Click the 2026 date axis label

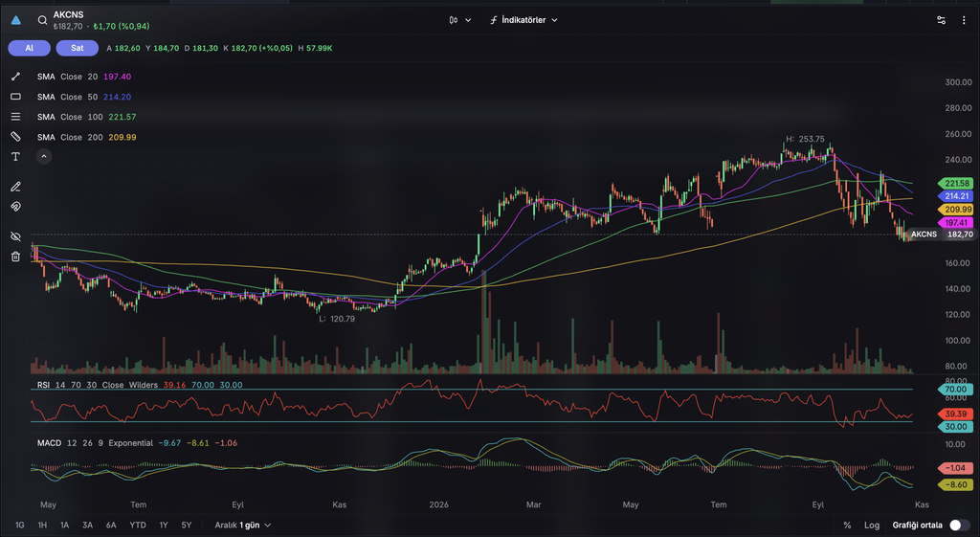(438, 504)
